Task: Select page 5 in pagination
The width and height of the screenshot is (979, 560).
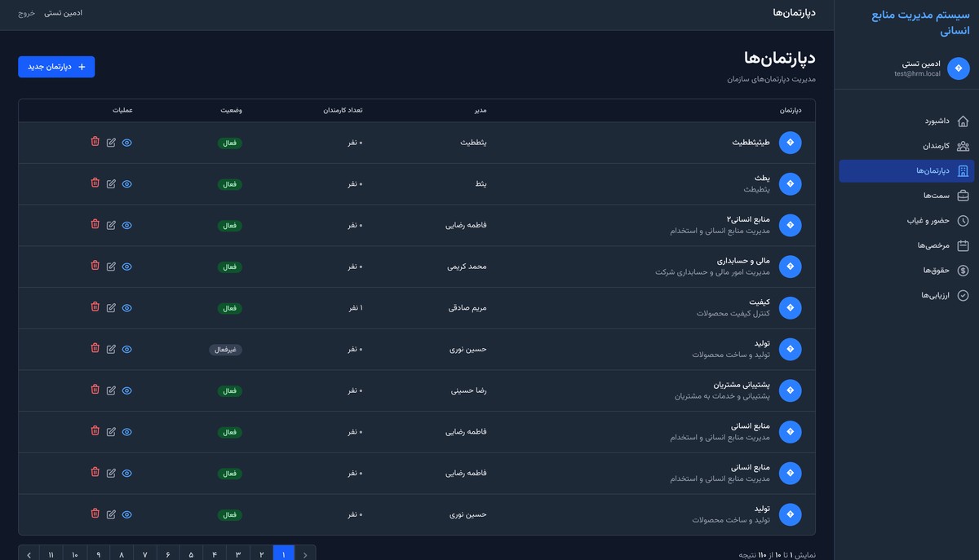Action: (191, 554)
